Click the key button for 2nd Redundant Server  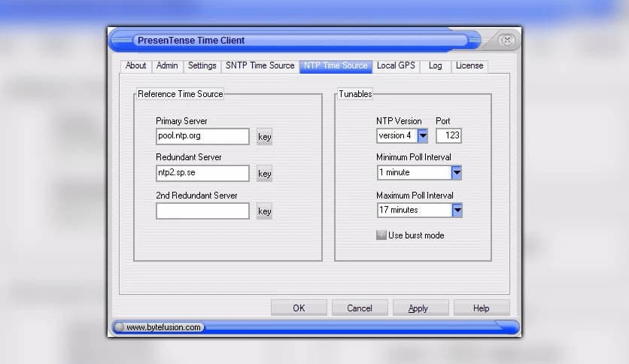[x=264, y=211]
